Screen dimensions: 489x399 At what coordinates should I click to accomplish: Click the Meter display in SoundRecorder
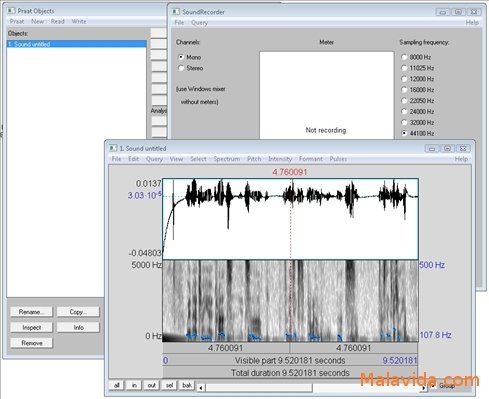tap(327, 95)
